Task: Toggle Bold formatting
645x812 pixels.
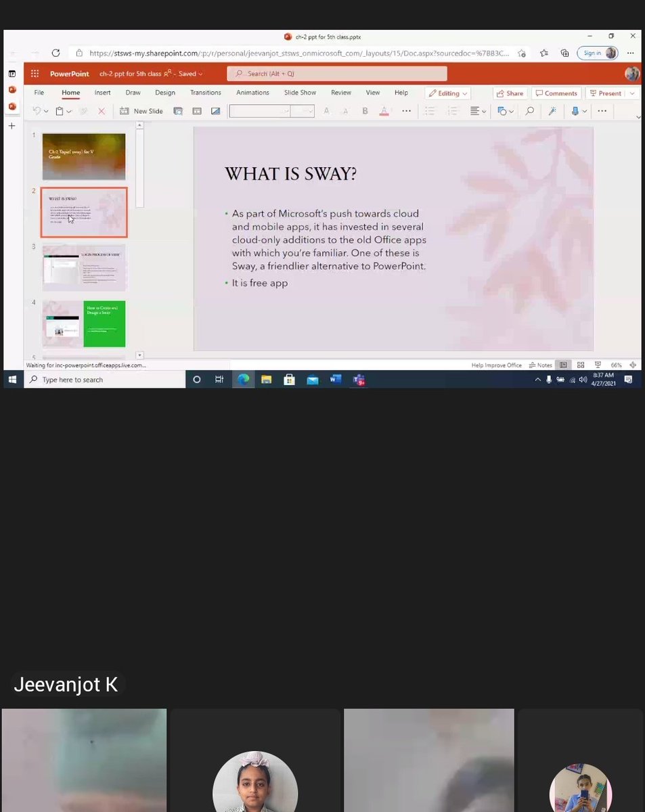Action: pyautogui.click(x=365, y=111)
